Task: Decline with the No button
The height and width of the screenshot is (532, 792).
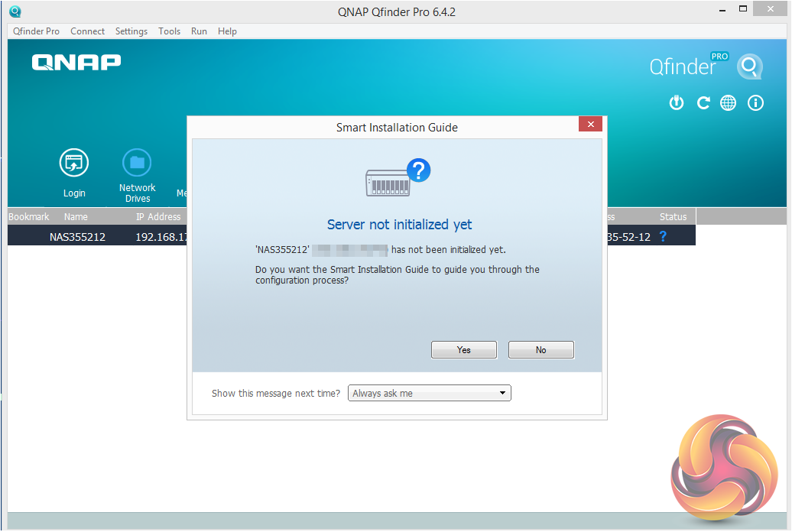Action: click(541, 349)
